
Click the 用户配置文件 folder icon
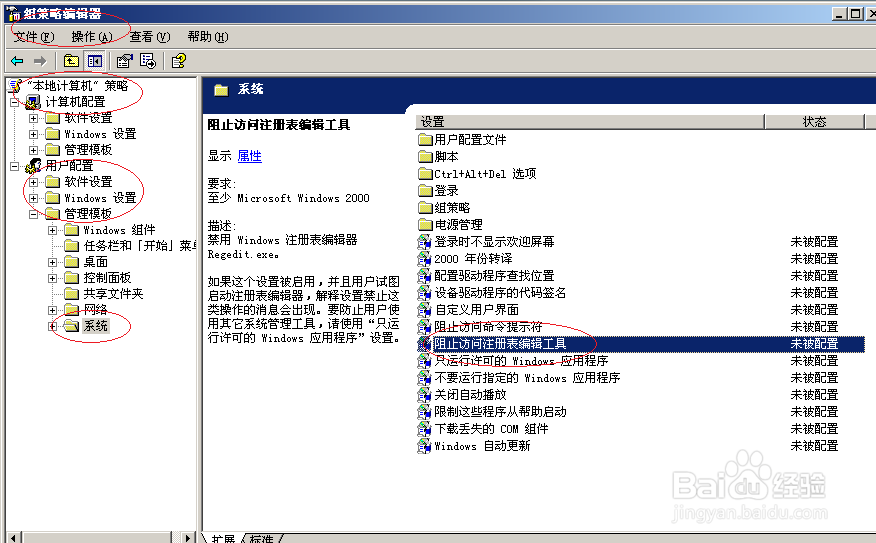tap(425, 139)
